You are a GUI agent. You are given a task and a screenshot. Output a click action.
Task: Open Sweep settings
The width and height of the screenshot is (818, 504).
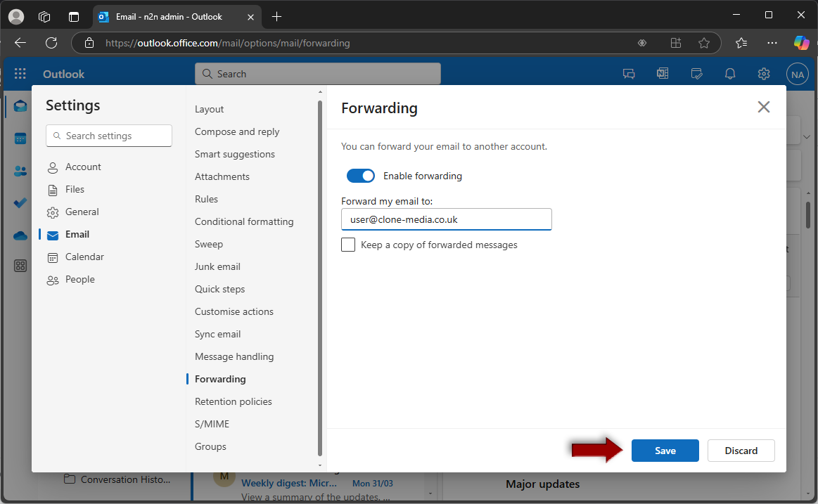(x=209, y=244)
